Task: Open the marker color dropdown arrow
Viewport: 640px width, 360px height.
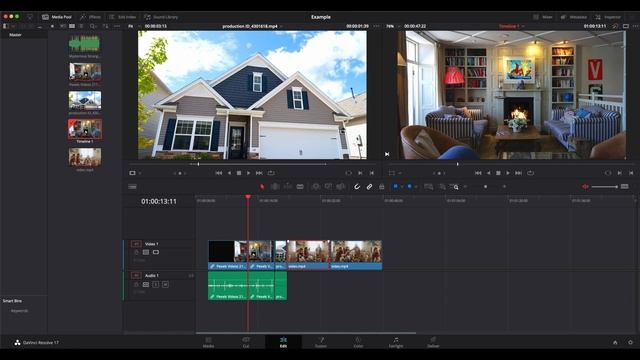Action: tap(416, 187)
